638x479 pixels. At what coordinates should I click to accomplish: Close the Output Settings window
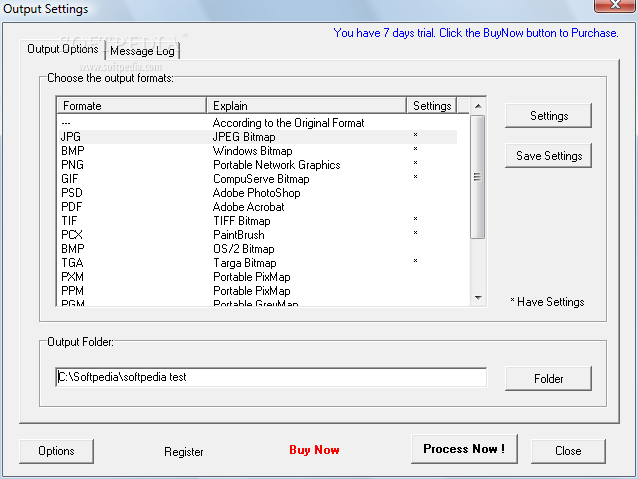coord(615,5)
